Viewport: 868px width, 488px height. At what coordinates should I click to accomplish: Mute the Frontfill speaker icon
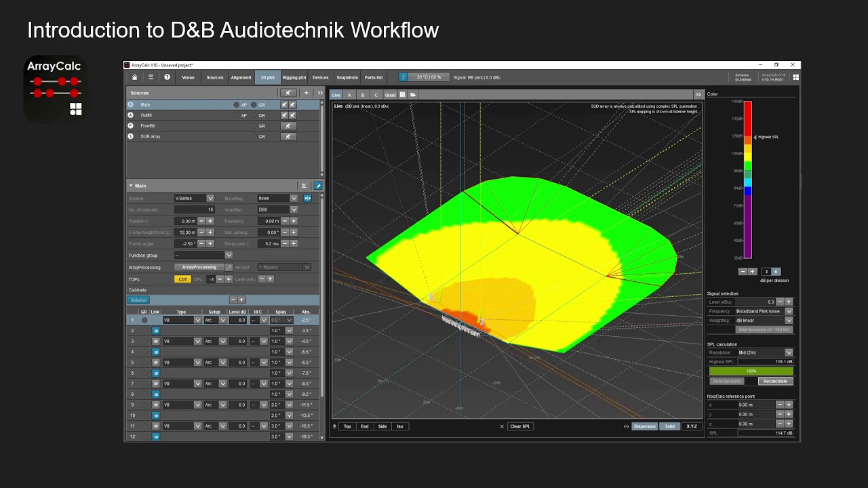(288, 126)
